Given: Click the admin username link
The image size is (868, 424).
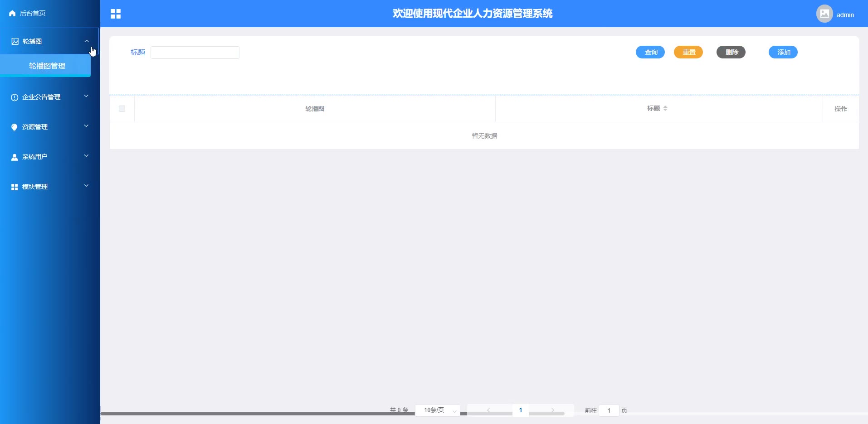Looking at the screenshot, I should (x=845, y=15).
